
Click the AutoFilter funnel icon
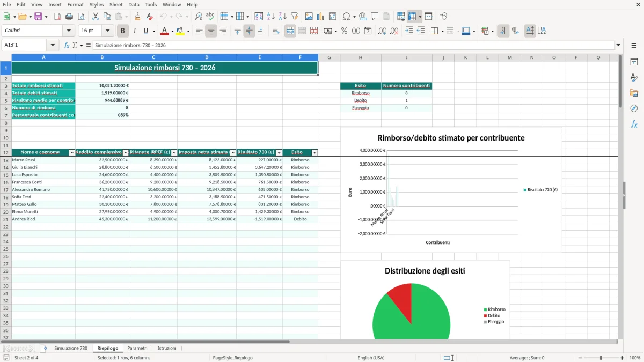click(295, 17)
